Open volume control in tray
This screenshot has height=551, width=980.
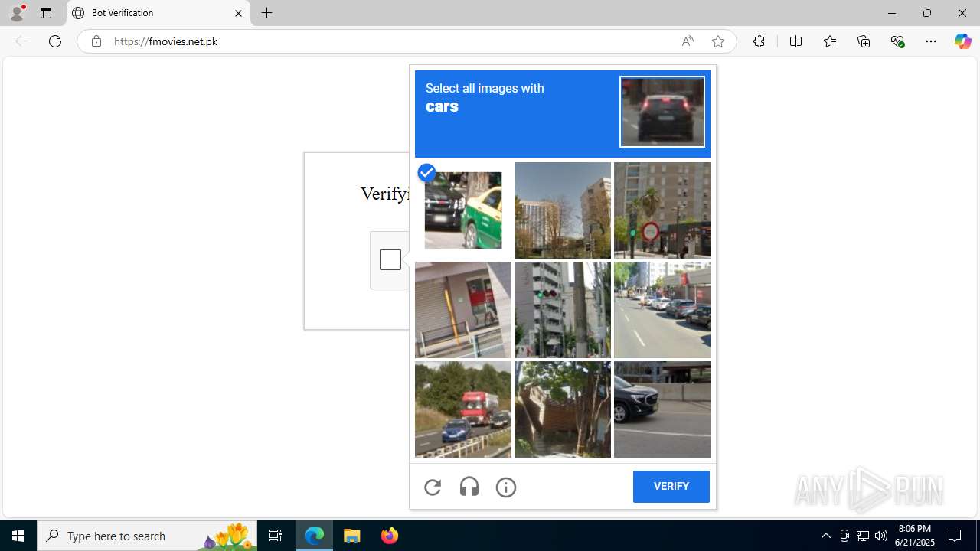point(881,536)
